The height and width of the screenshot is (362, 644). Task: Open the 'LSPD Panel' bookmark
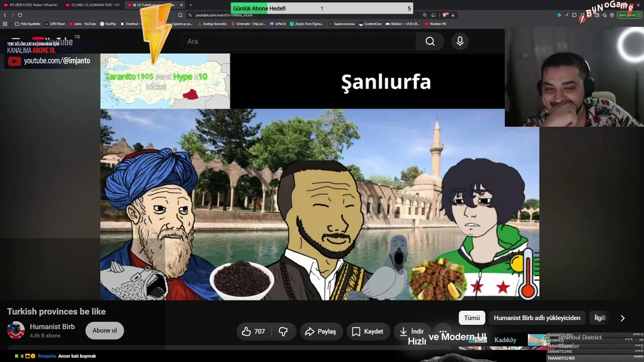(x=55, y=24)
